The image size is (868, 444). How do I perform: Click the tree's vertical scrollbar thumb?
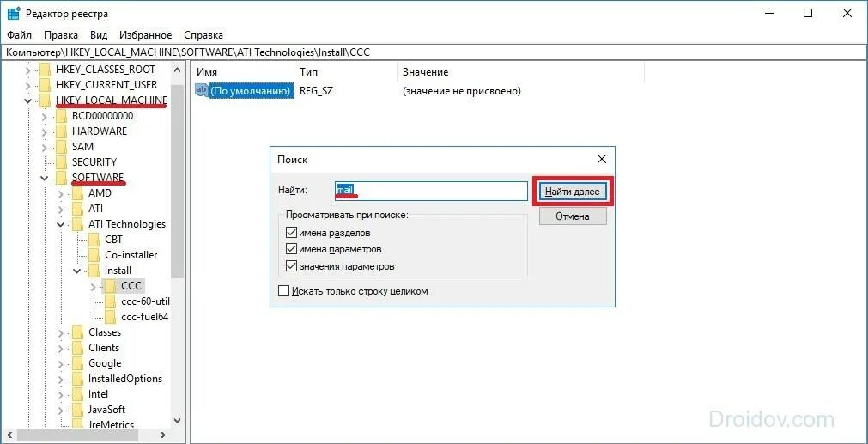[x=177, y=180]
